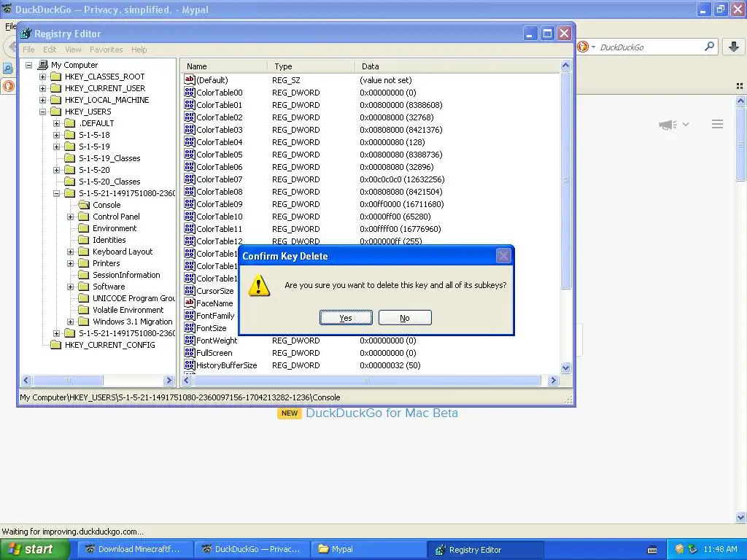747x560 pixels.
Task: Sort values by the Name column header
Action: 224,66
